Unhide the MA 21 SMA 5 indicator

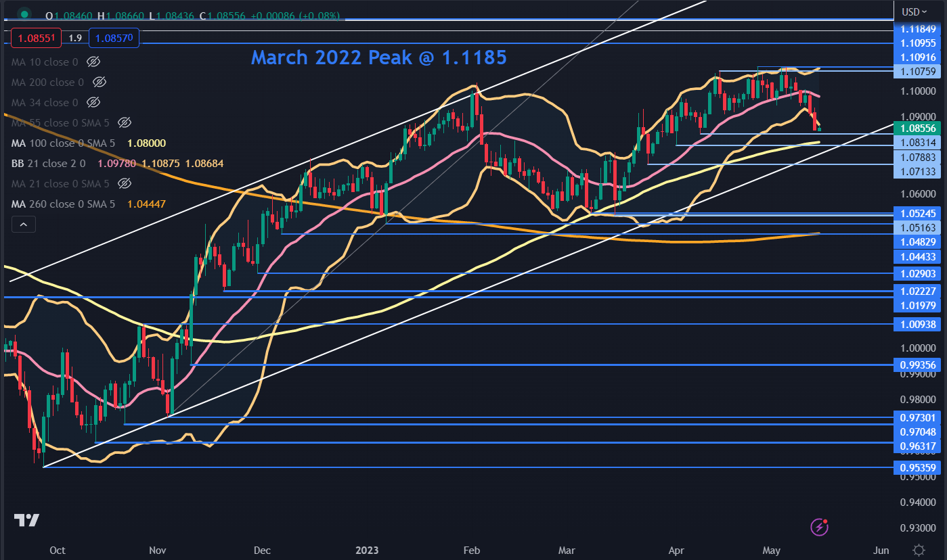124,183
